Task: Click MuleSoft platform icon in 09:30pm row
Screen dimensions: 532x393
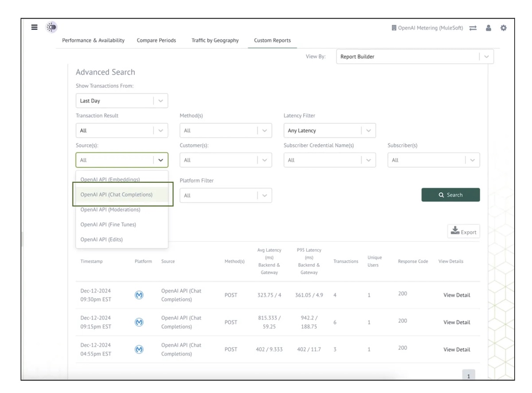Action: [139, 295]
